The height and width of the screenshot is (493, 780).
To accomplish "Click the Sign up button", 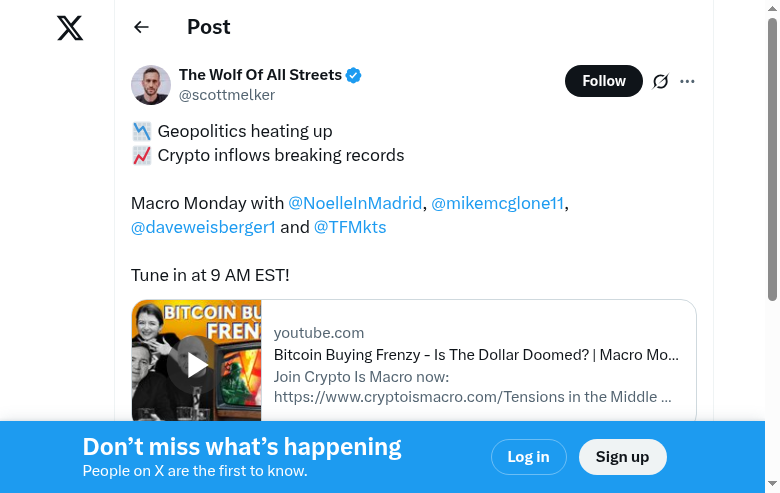I will 622,457.
